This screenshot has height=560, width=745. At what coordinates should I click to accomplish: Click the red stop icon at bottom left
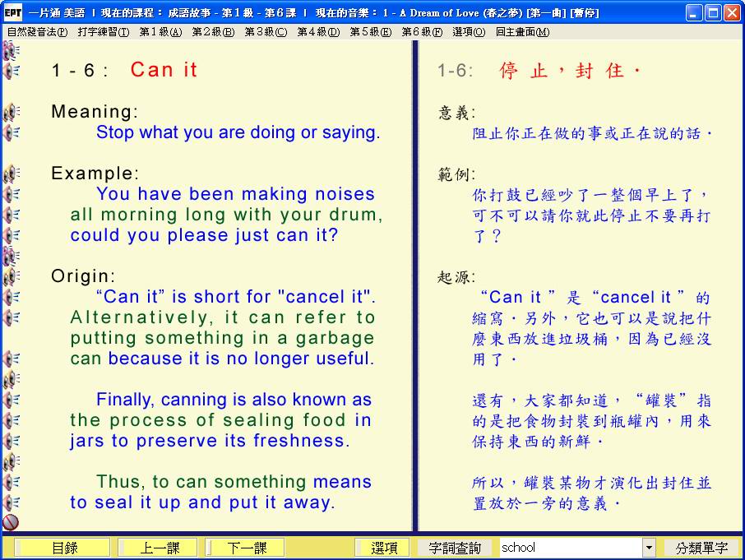pos(11,522)
